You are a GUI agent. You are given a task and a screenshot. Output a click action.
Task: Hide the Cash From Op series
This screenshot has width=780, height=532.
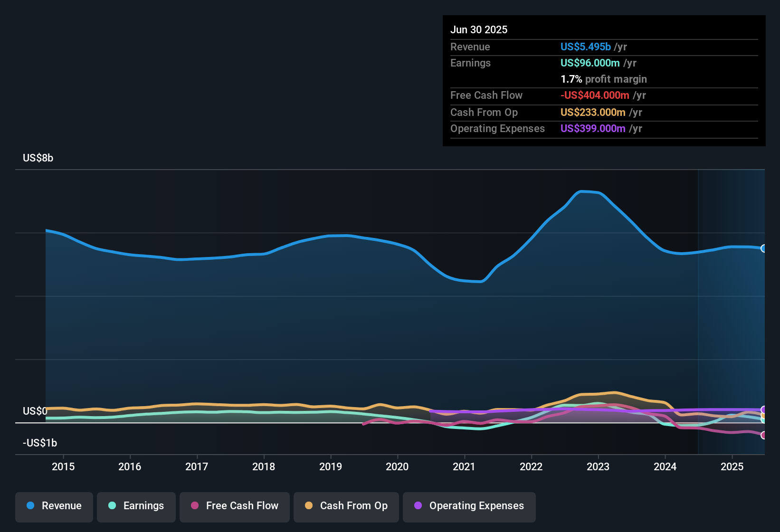click(x=346, y=506)
